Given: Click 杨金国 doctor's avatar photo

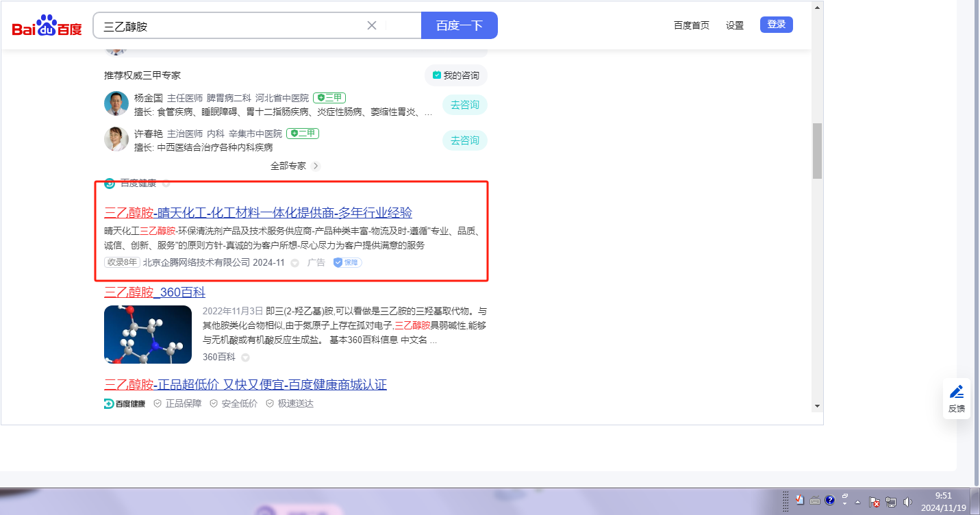Looking at the screenshot, I should 116,104.
